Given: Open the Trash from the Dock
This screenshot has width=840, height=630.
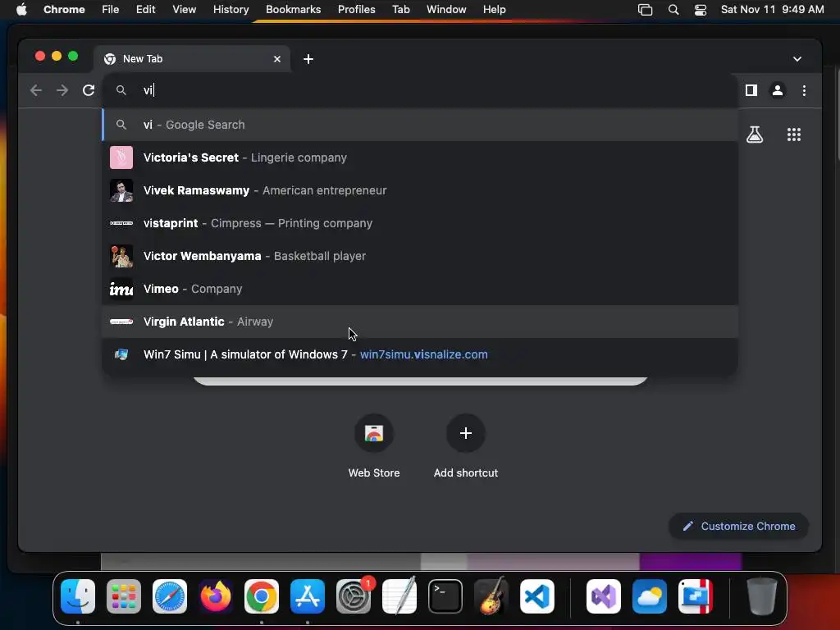Looking at the screenshot, I should click(761, 596).
